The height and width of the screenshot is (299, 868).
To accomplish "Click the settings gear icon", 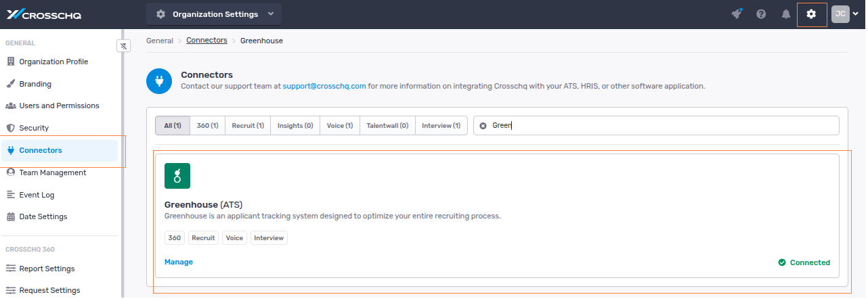I will point(812,14).
